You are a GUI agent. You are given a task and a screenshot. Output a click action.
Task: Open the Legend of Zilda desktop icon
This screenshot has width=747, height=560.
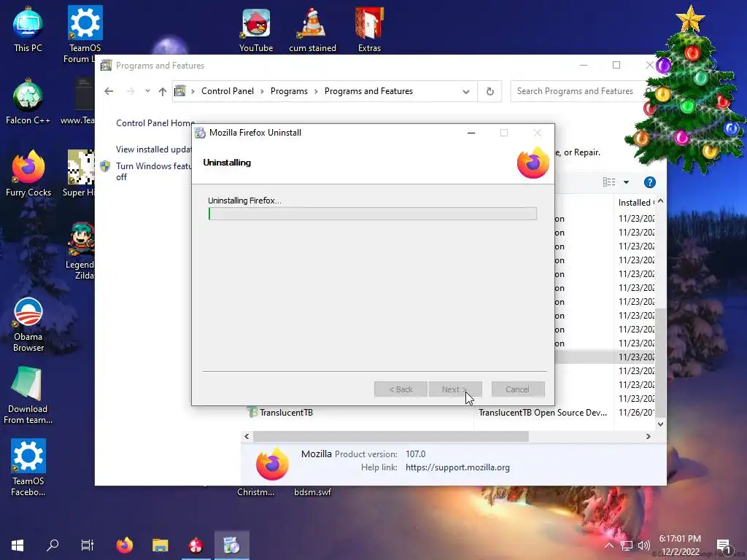coord(80,252)
